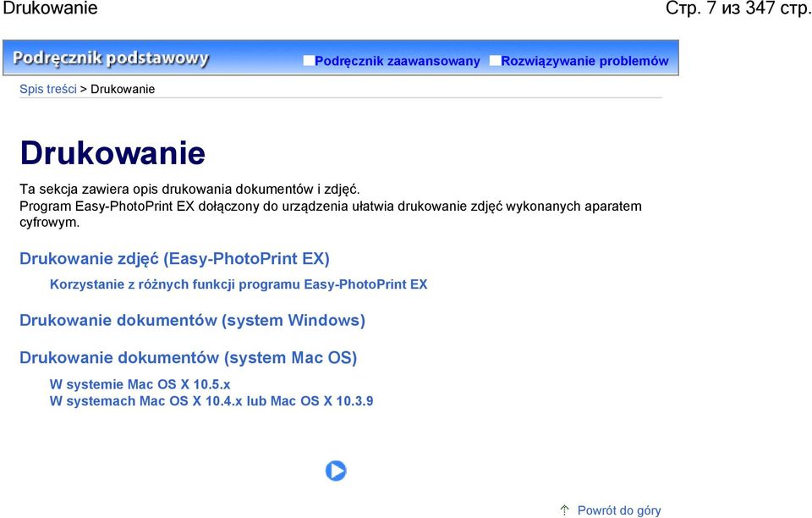Click the square icon before Rozwiązywanie problemów

click(x=495, y=61)
